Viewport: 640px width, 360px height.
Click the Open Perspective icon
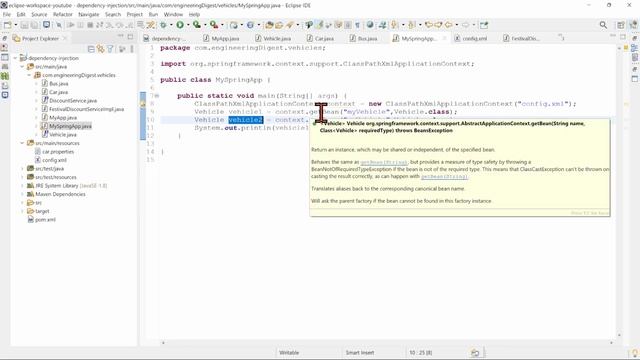pyautogui.click(x=621, y=25)
